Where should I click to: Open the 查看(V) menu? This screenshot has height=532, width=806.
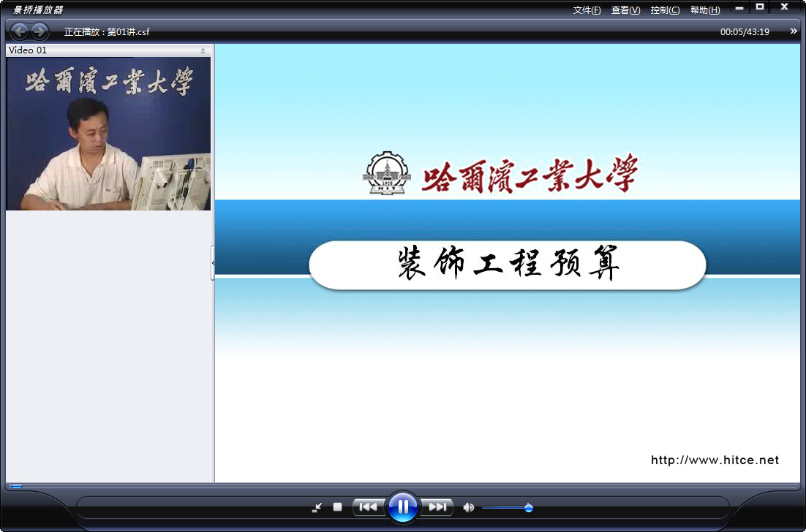click(625, 10)
